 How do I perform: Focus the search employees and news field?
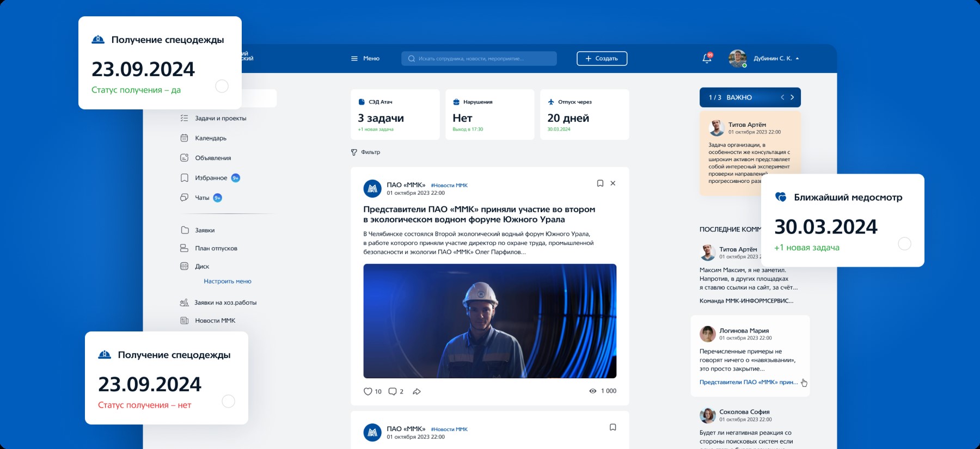click(479, 58)
